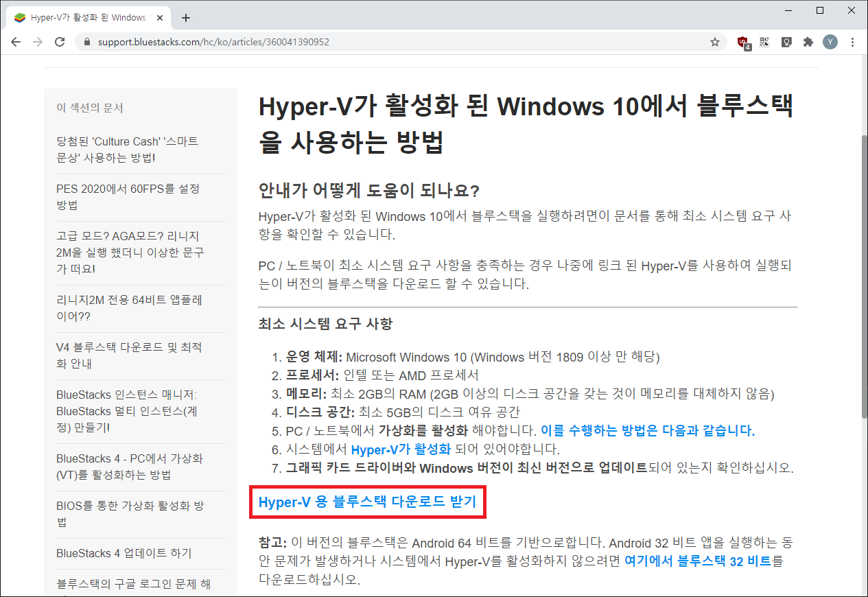Viewport: 868px width, 597px height.
Task: Click the 최소 시스템 요구 사항 heading
Action: pyautogui.click(x=325, y=324)
